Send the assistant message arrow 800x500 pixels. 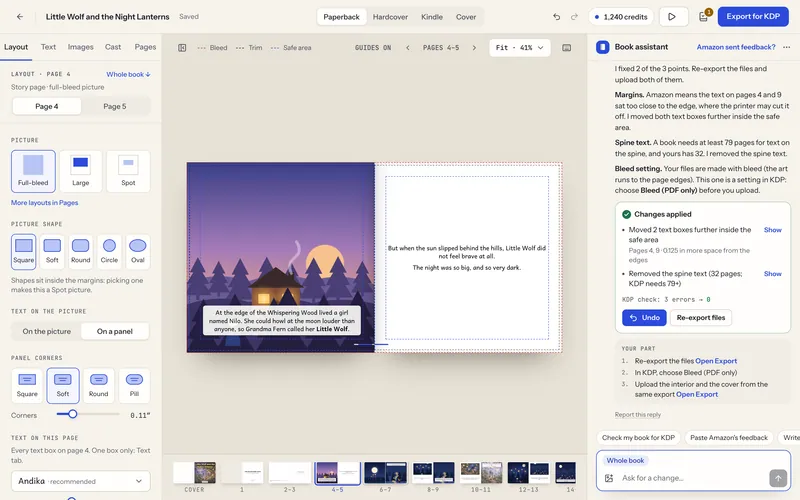[x=778, y=478]
